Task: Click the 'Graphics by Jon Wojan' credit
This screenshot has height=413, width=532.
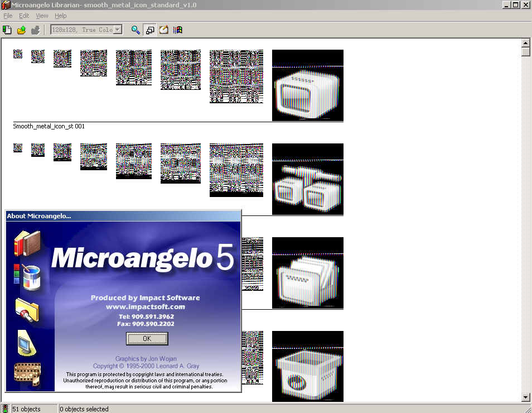Action: coord(146,359)
